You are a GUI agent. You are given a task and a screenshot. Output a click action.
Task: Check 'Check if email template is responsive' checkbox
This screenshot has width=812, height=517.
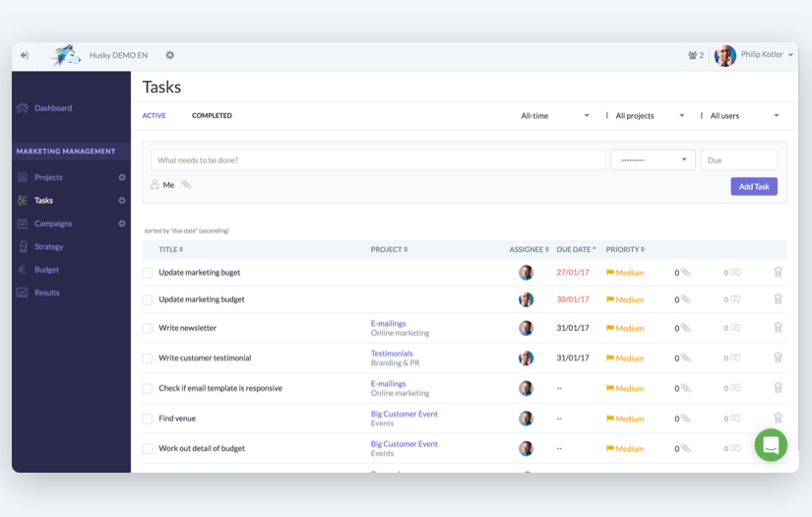(x=148, y=389)
